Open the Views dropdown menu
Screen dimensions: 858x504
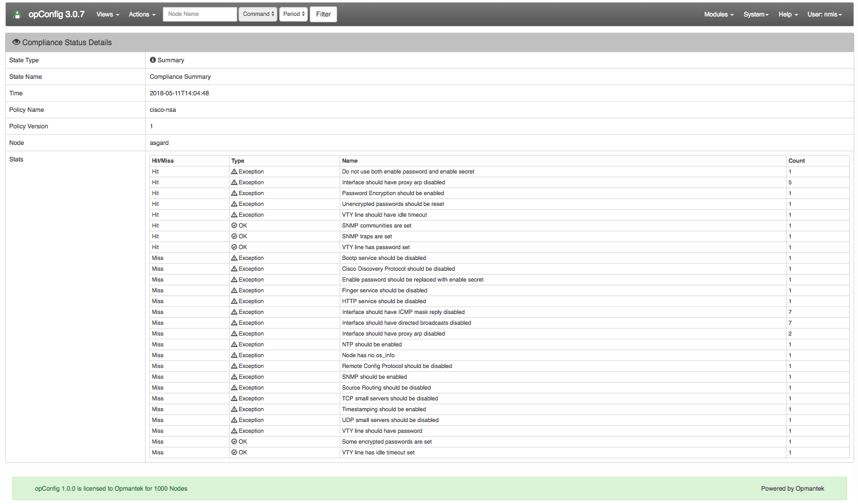(107, 14)
